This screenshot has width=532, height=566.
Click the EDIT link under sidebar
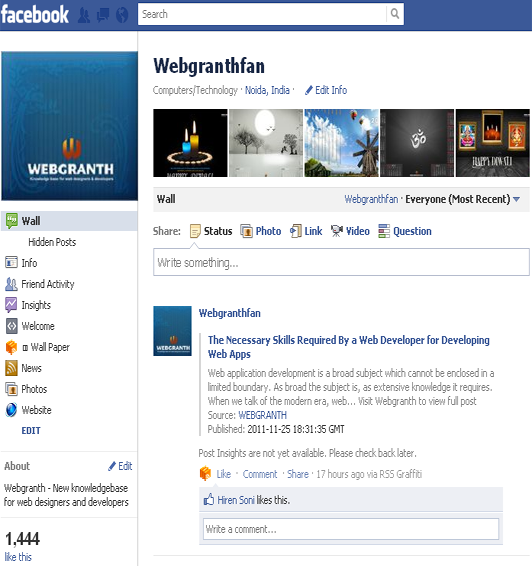click(31, 431)
